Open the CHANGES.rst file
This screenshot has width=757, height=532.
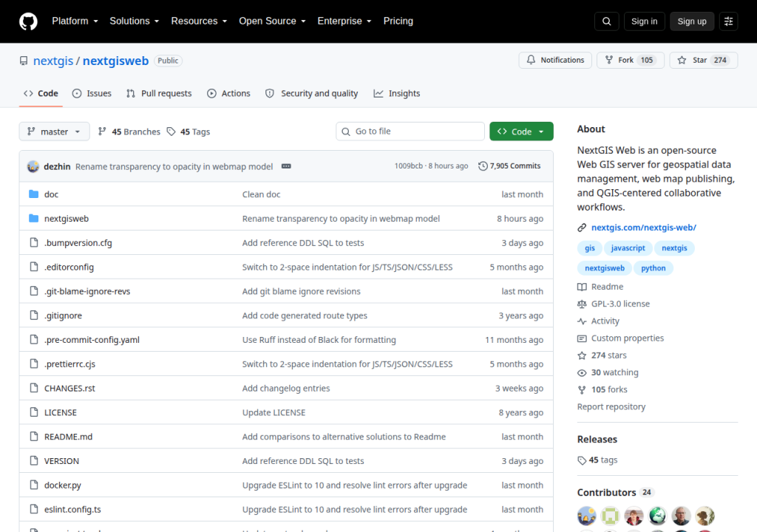(69, 388)
